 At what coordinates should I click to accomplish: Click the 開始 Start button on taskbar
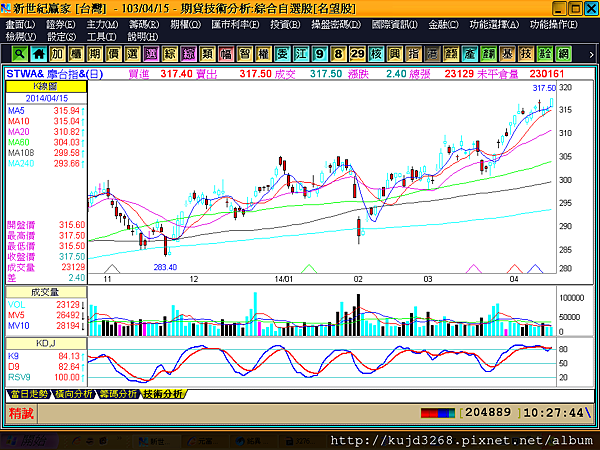coord(28,442)
